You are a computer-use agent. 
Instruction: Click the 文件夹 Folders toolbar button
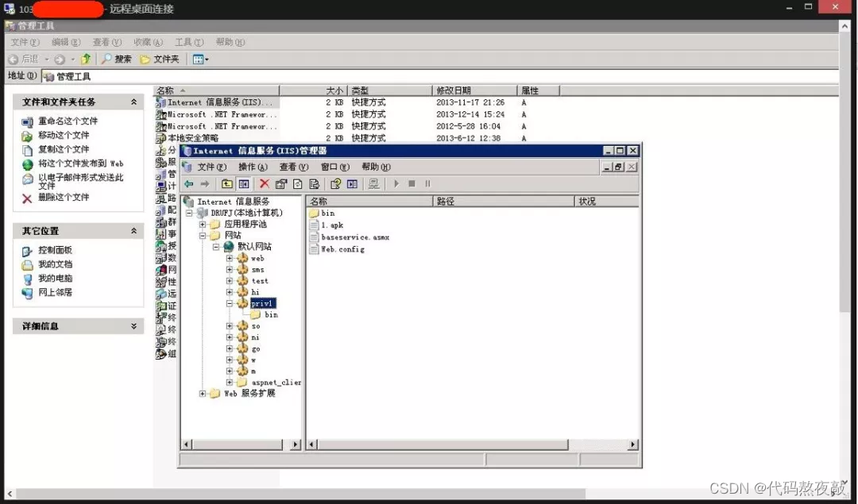coord(159,59)
